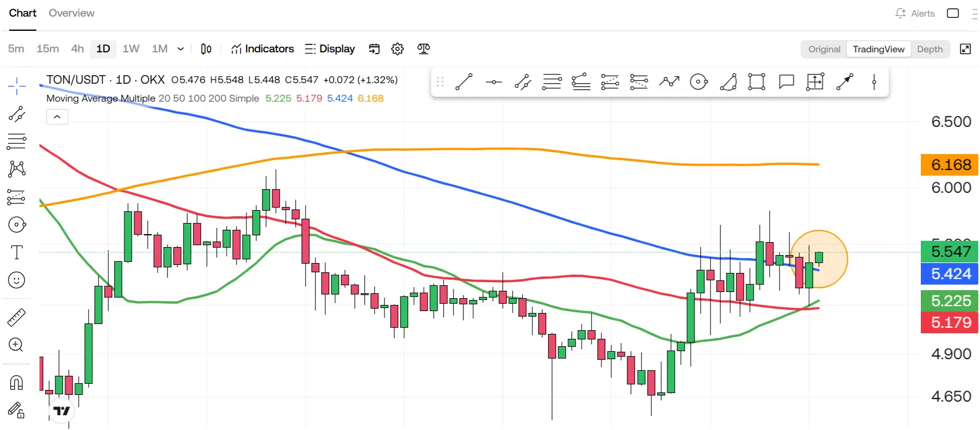The height and width of the screenshot is (430, 980).
Task: Click the 6.500 price axis value
Action: 951,121
